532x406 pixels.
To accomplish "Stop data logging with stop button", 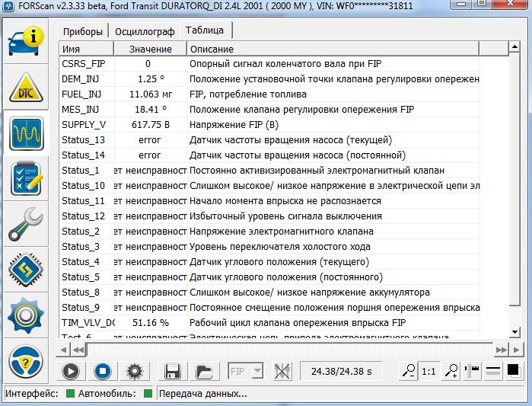I will tap(103, 371).
